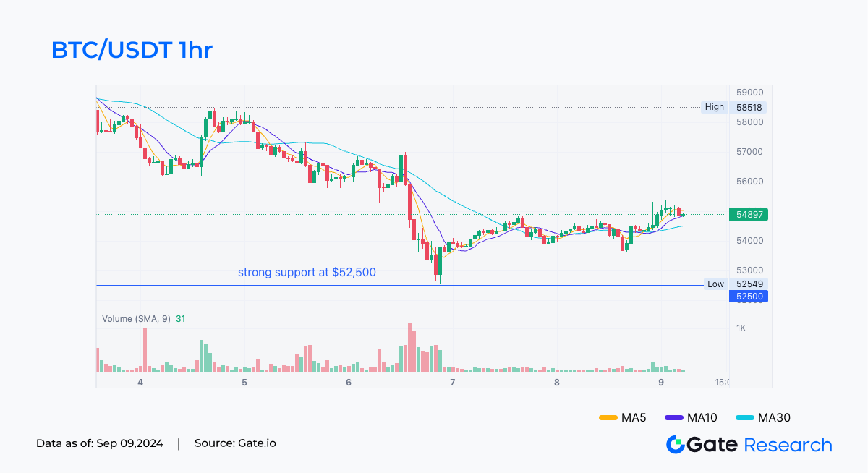Viewport: 868px width, 473px height.
Task: Click the Low 52549 price label
Action: pyautogui.click(x=733, y=284)
